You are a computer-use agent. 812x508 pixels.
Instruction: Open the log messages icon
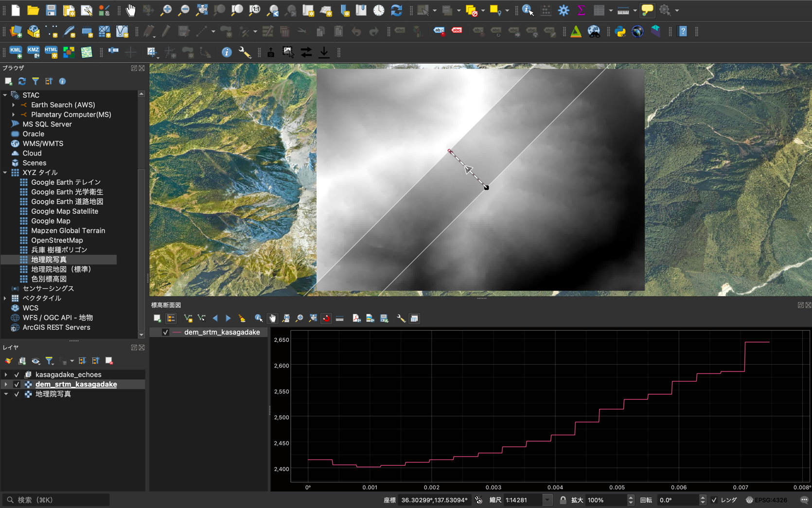804,500
